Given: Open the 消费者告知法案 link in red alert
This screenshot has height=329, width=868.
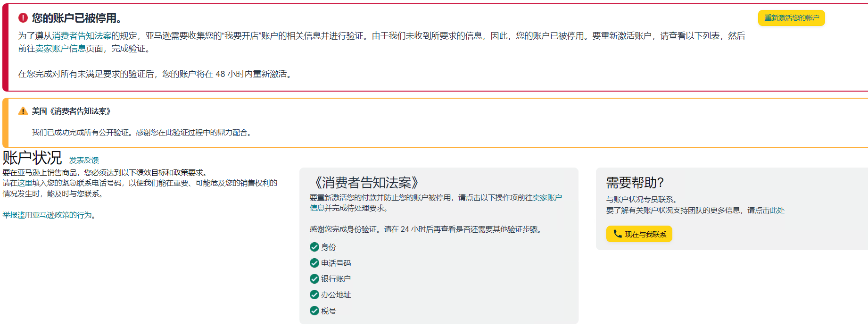Looking at the screenshot, I should pos(82,36).
